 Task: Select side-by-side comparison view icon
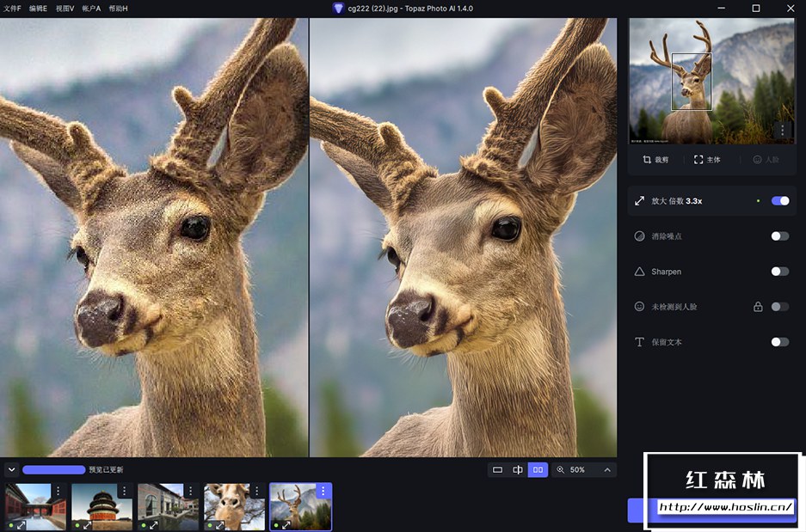point(538,470)
